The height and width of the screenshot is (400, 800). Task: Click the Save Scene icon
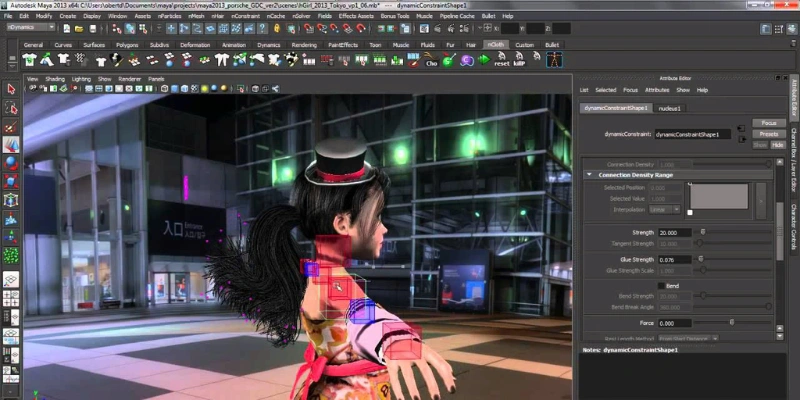click(x=91, y=29)
